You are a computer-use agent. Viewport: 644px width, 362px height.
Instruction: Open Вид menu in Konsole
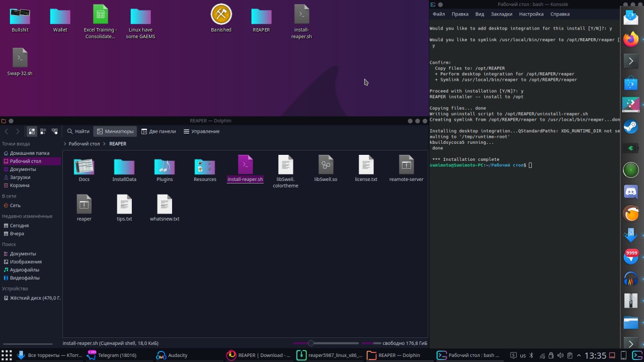pos(480,14)
